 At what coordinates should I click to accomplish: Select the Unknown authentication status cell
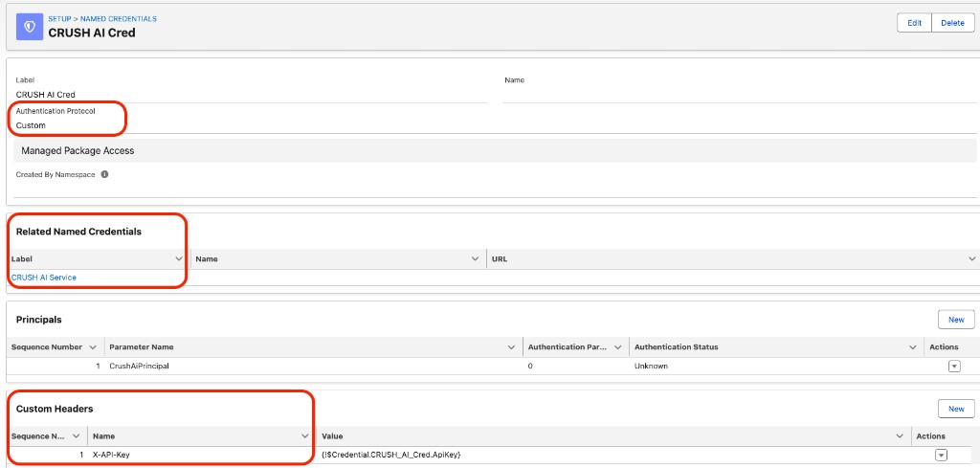[651, 367]
